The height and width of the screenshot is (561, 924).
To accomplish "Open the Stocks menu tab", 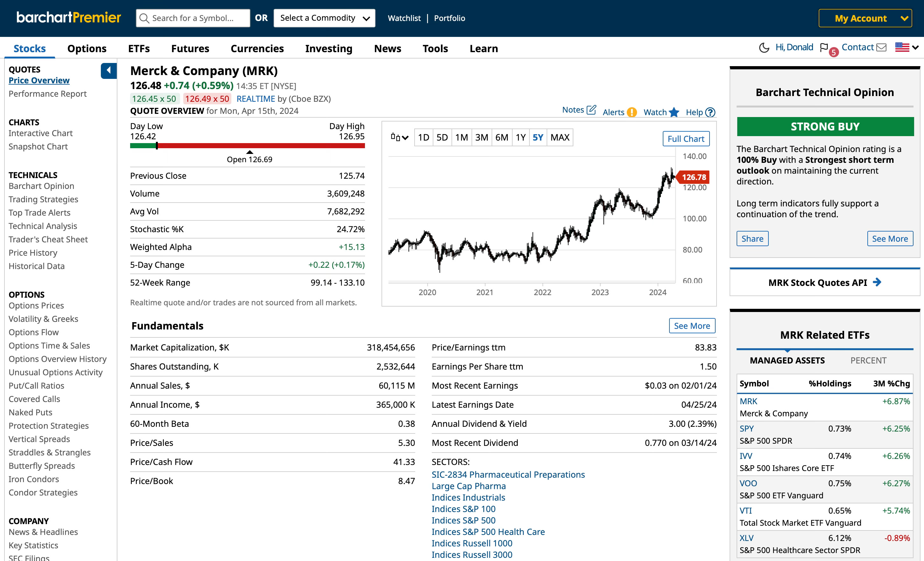I will [x=30, y=48].
